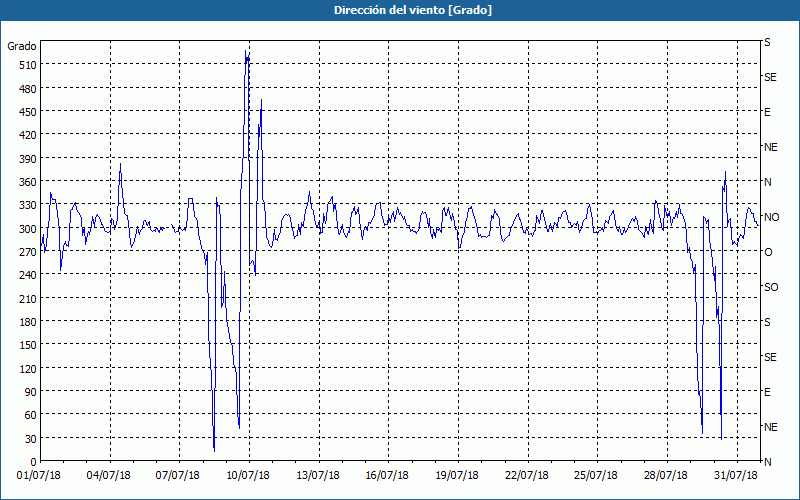Click the date label 31/07/18
Viewport: 800px width, 500px height.
(x=736, y=476)
